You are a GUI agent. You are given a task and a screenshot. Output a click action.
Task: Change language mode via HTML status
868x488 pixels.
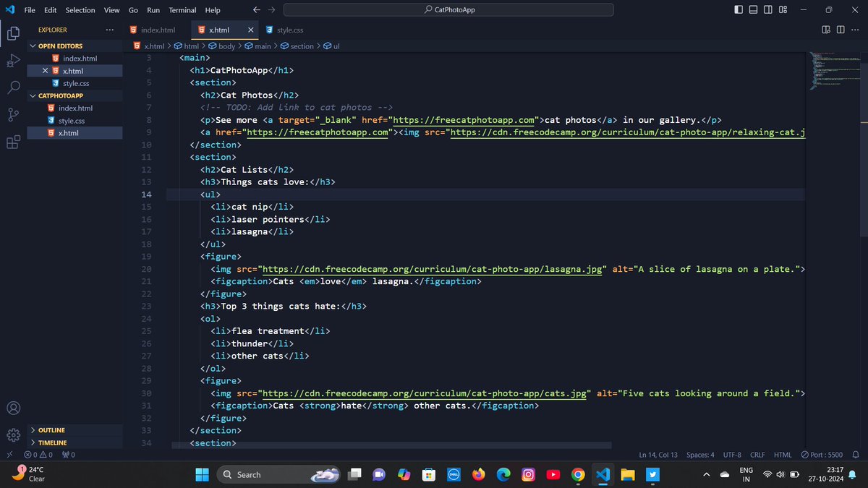[x=783, y=455]
